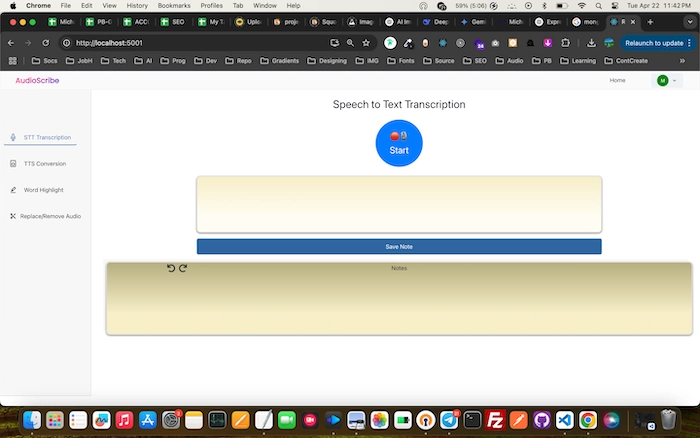Click the browser downloads icon
Screen dimensions: 700x438
click(592, 43)
